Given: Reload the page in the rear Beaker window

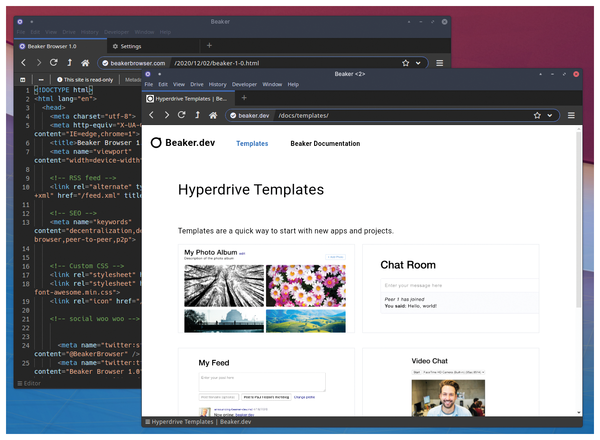Looking at the screenshot, I should click(54, 62).
